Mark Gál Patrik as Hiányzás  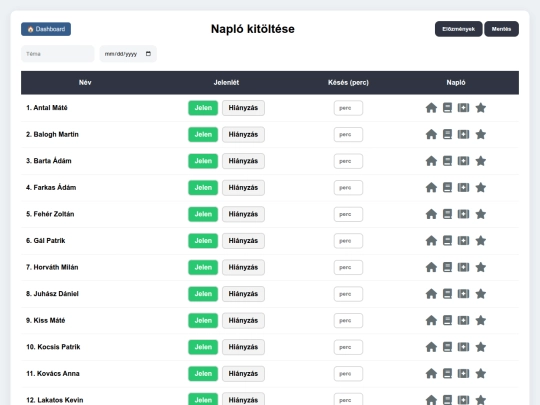point(243,241)
